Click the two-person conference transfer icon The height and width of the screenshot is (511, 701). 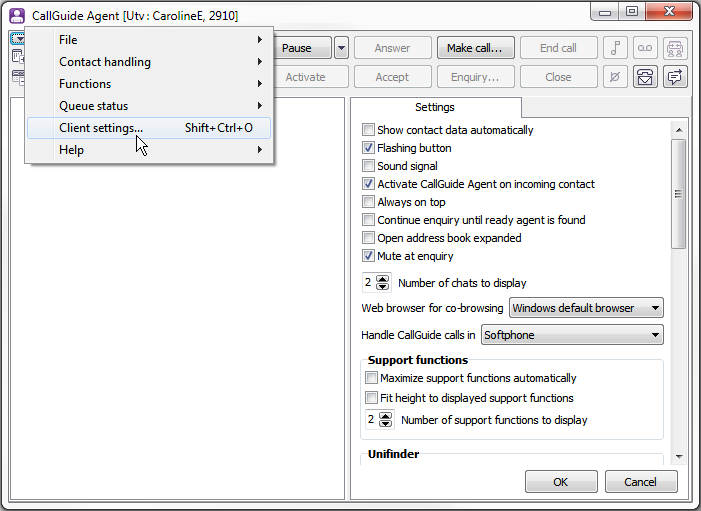tap(675, 48)
